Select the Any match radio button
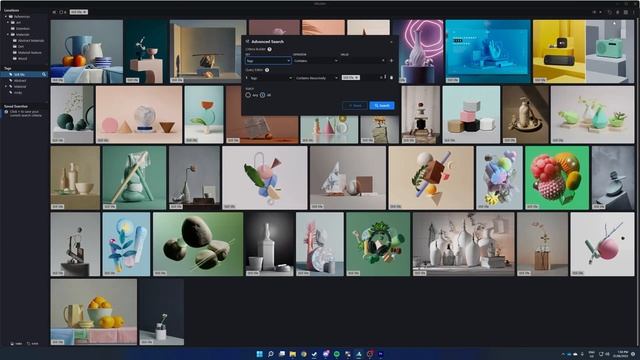The width and height of the screenshot is (640, 360). 248,95
